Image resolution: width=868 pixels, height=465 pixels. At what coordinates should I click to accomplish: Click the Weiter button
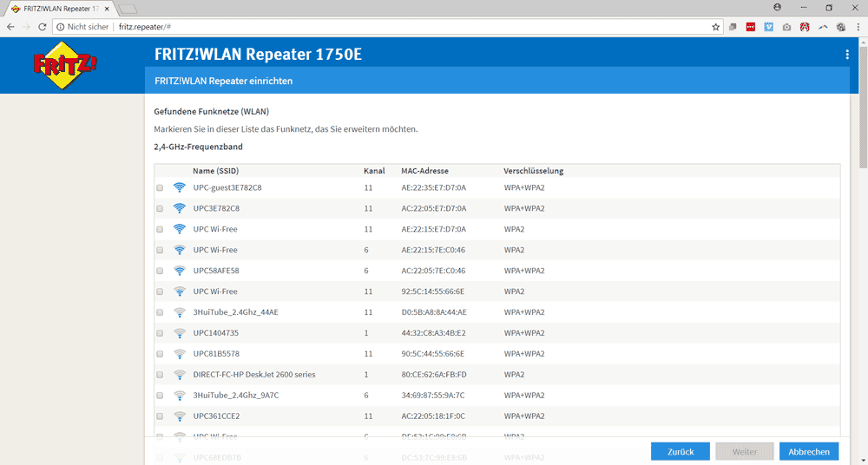pos(745,452)
